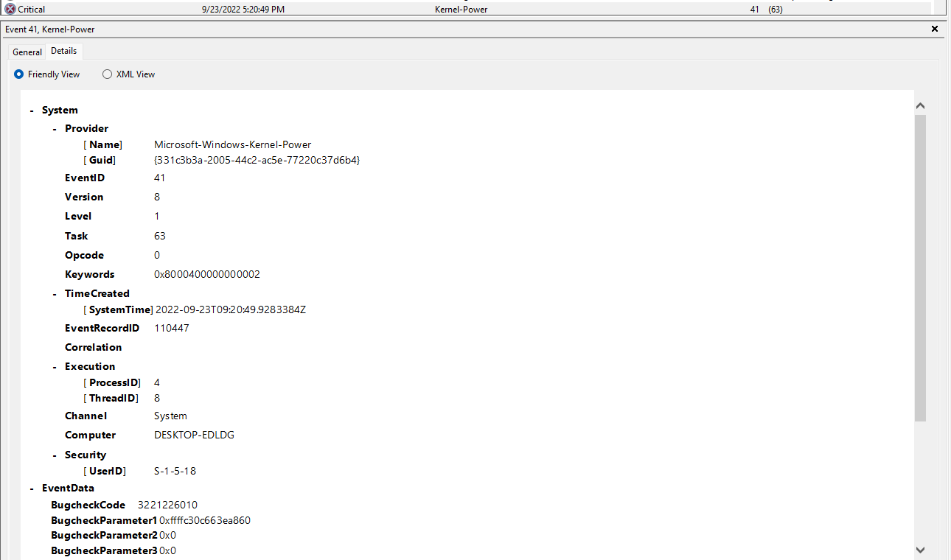Click the event ID 41 cell in list

click(x=755, y=10)
